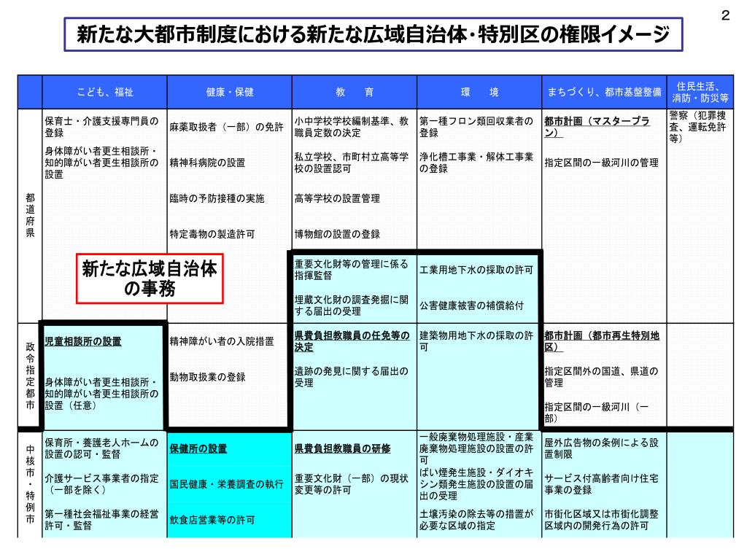Click 保育所・養護老人ホームの設置の認可・監督 text
This screenshot has width=747, height=560.
click(102, 448)
